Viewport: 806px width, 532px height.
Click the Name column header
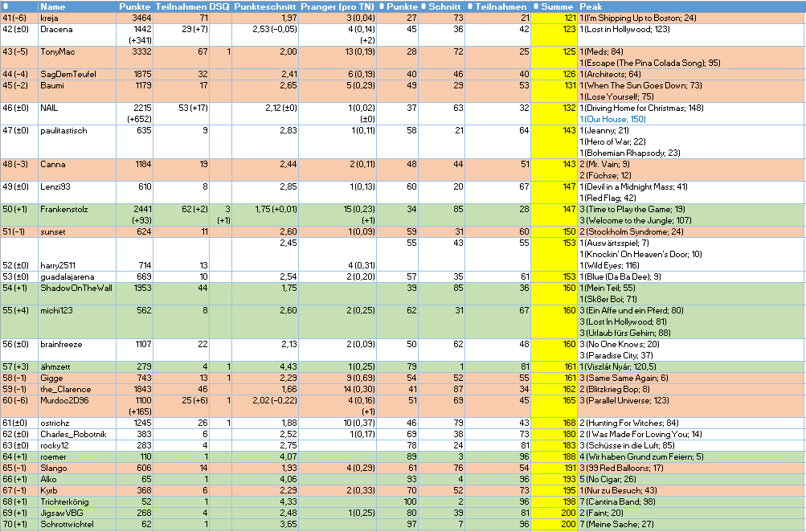pyautogui.click(x=77, y=6)
